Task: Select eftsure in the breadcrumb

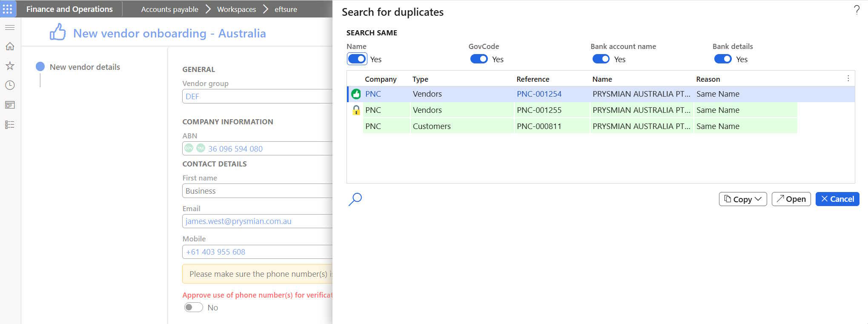Action: [x=286, y=9]
